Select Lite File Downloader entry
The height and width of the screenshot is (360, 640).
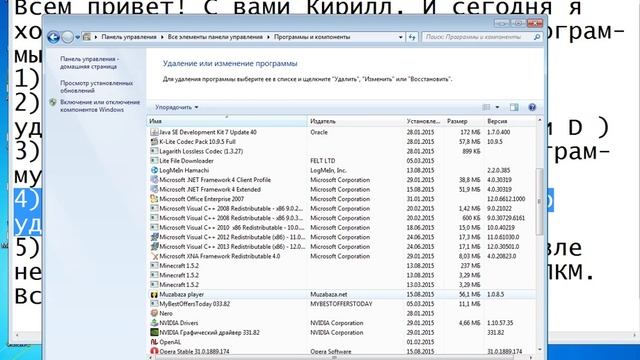click(342, 161)
